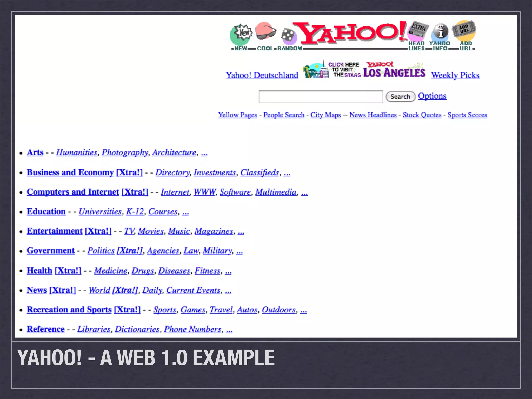The width and height of the screenshot is (532, 399).
Task: Open the Cool sunglasses icon
Action: (265, 31)
